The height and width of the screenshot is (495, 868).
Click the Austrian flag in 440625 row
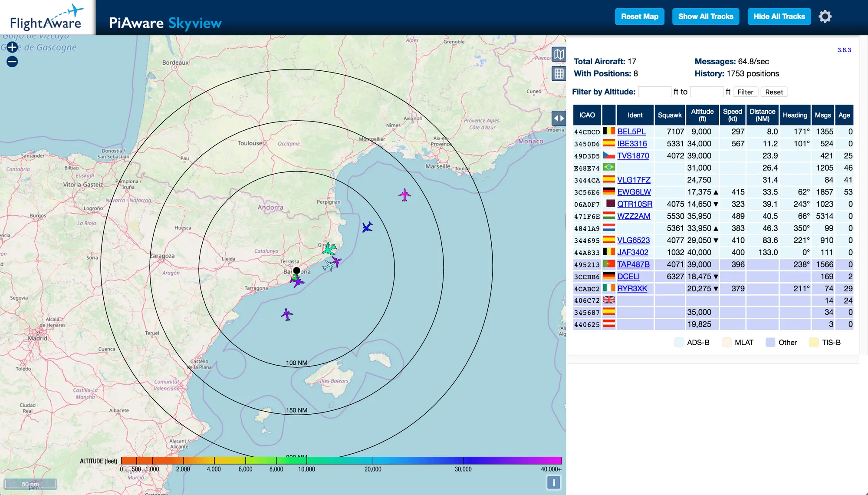(609, 324)
